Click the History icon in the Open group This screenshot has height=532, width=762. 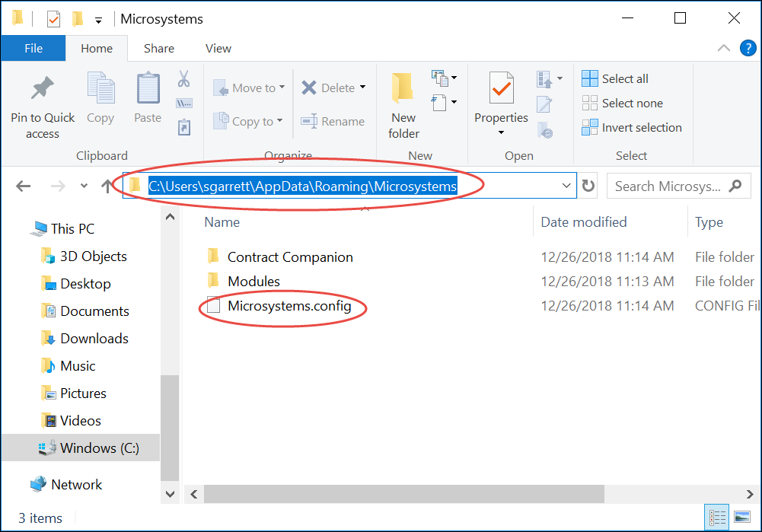[546, 129]
